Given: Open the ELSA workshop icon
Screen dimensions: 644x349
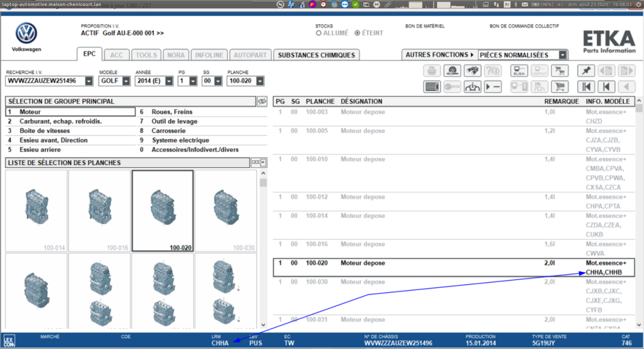Looking at the screenshot, I should coord(518,71).
